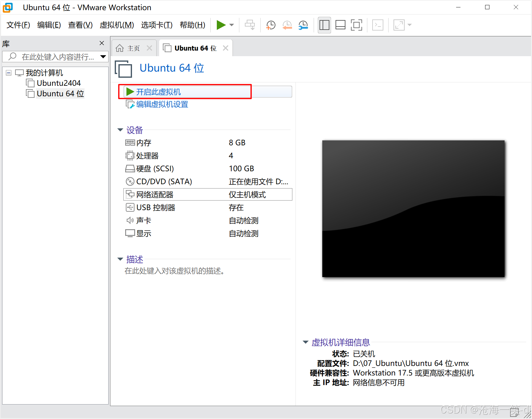Click the USB controller icon

[130, 208]
